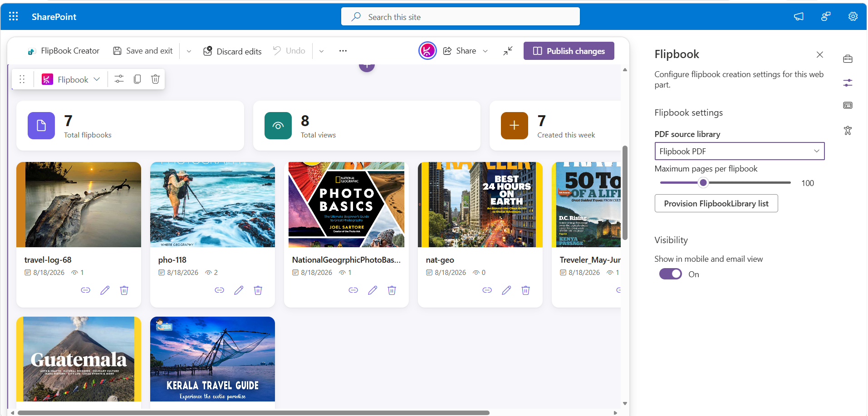Screen dimensions: 868x416
Task: Click the pho-118 flipbook title
Action: coord(172,260)
